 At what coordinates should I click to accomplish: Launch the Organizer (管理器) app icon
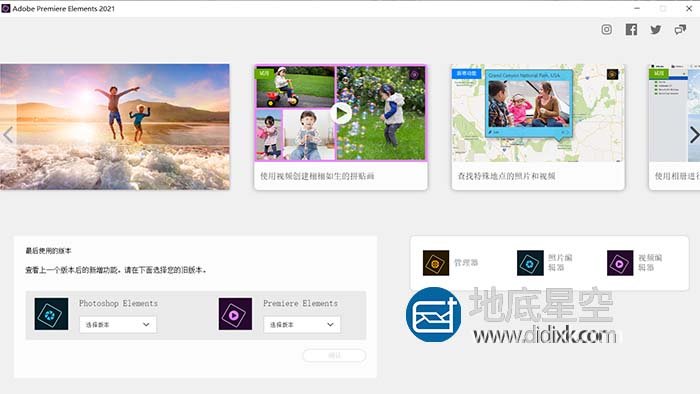pyautogui.click(x=436, y=263)
